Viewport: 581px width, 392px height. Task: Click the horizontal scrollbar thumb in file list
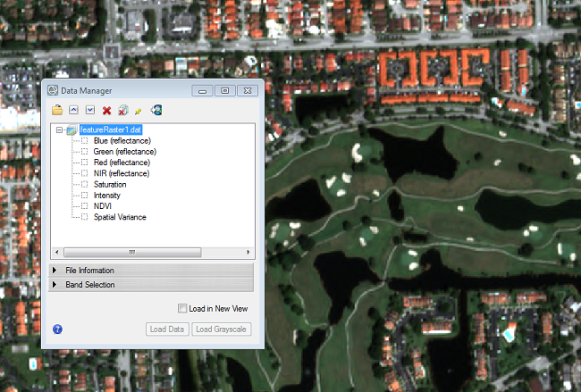[132, 252]
